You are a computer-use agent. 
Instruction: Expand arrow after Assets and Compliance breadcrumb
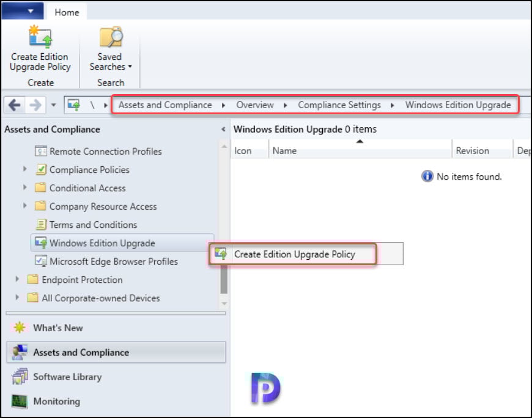[x=223, y=106]
